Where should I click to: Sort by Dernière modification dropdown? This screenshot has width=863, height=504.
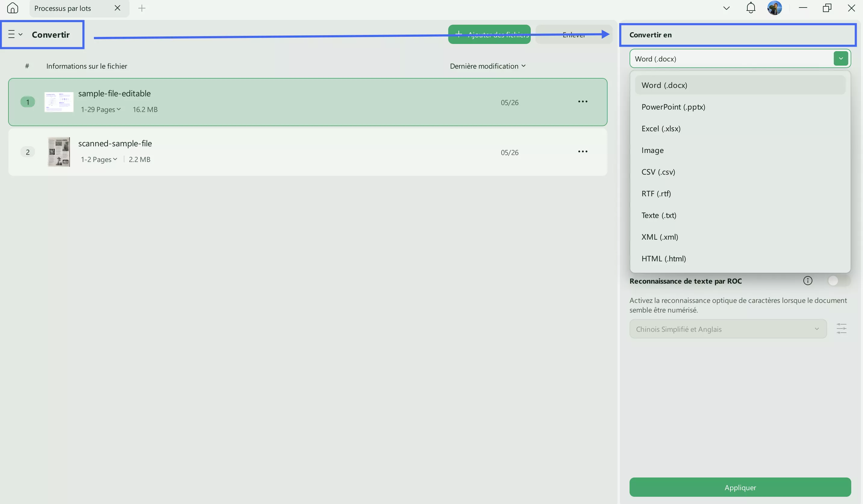(487, 66)
